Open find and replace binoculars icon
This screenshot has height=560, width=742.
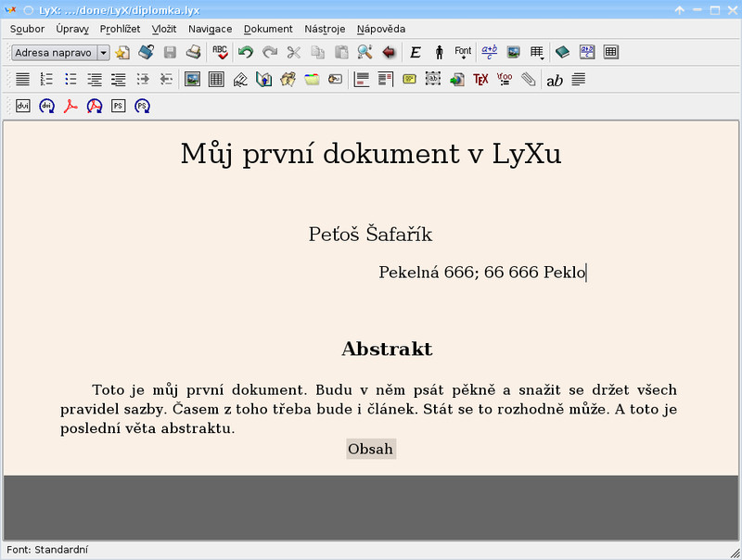[365, 52]
